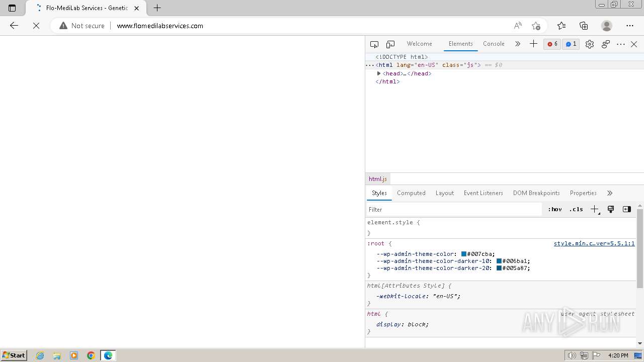
Task: Add a new style rule plus icon
Action: click(x=595, y=209)
